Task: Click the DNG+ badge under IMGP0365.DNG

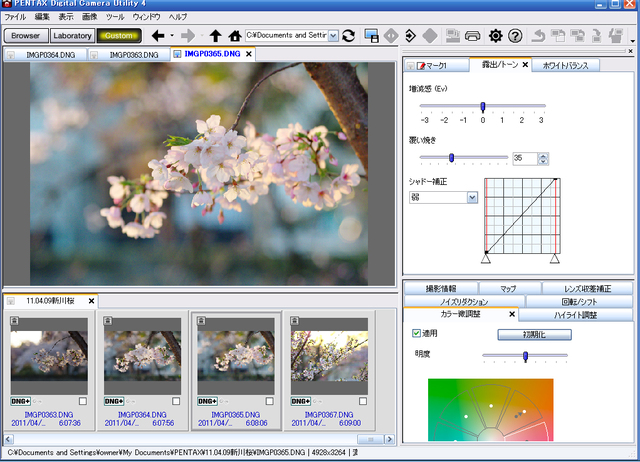Action: point(207,402)
